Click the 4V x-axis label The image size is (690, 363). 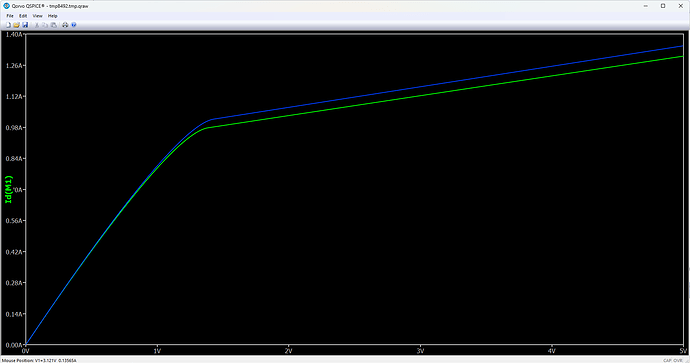click(x=551, y=351)
